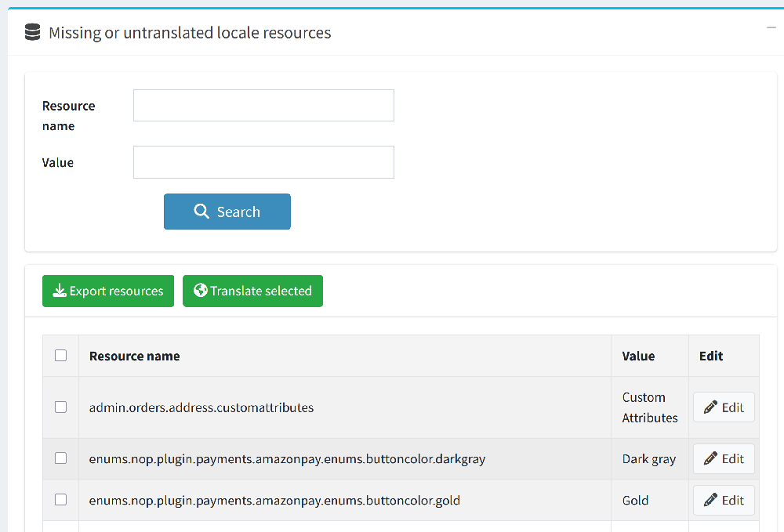Select the buttoncolor.darkgray row checkbox
The width and height of the screenshot is (784, 532).
point(60,458)
